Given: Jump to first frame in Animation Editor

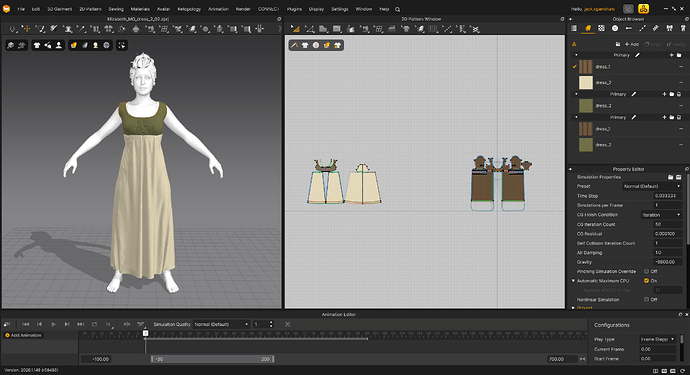Looking at the screenshot, I should point(26,324).
